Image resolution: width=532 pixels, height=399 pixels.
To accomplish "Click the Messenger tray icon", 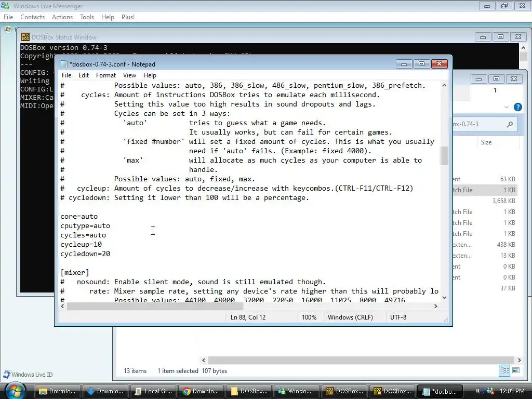I will pos(490,391).
